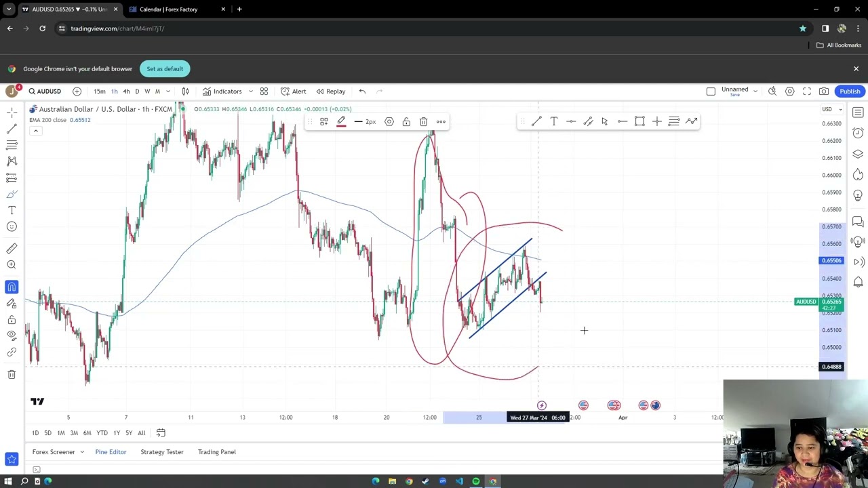Add symbol with plus compare button
The height and width of the screenshot is (488, 868).
click(x=77, y=91)
